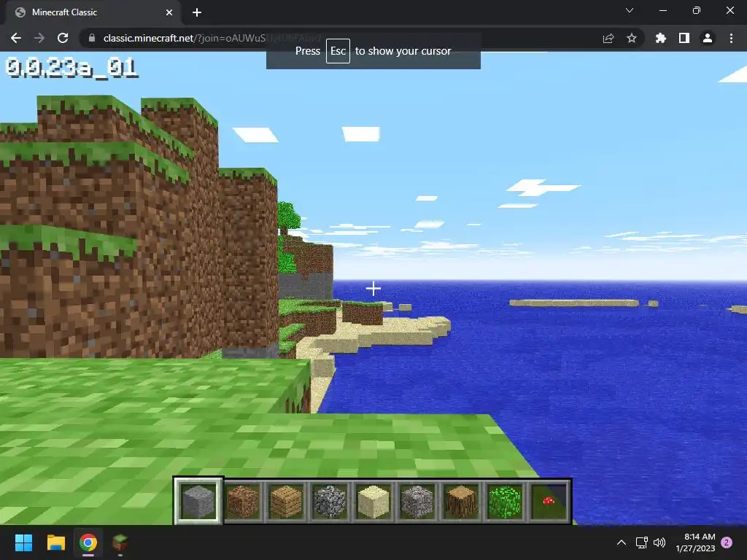
Task: Select the red mushroom in hotbar
Action: tap(549, 501)
